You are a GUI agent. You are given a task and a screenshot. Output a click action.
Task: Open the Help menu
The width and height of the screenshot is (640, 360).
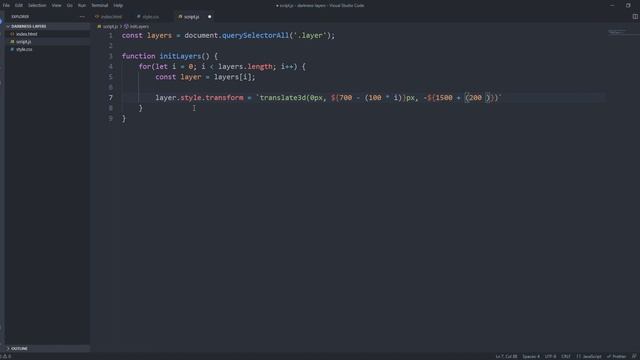tap(118, 5)
